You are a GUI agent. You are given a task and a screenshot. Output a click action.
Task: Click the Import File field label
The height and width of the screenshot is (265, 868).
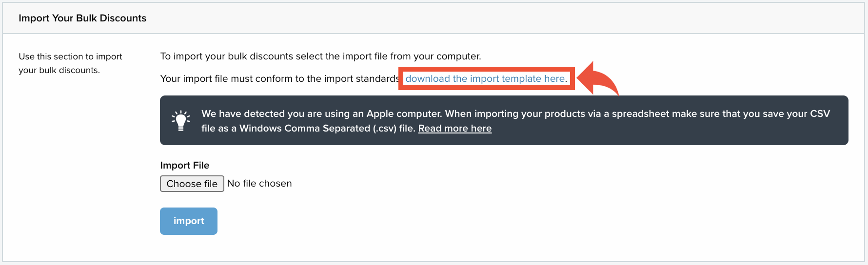point(185,165)
